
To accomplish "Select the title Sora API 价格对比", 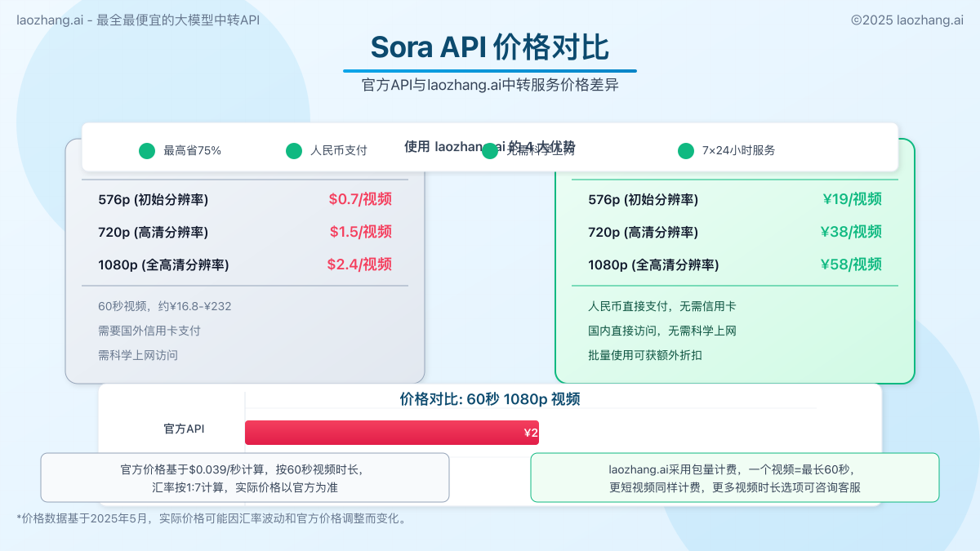I will 490,47.
